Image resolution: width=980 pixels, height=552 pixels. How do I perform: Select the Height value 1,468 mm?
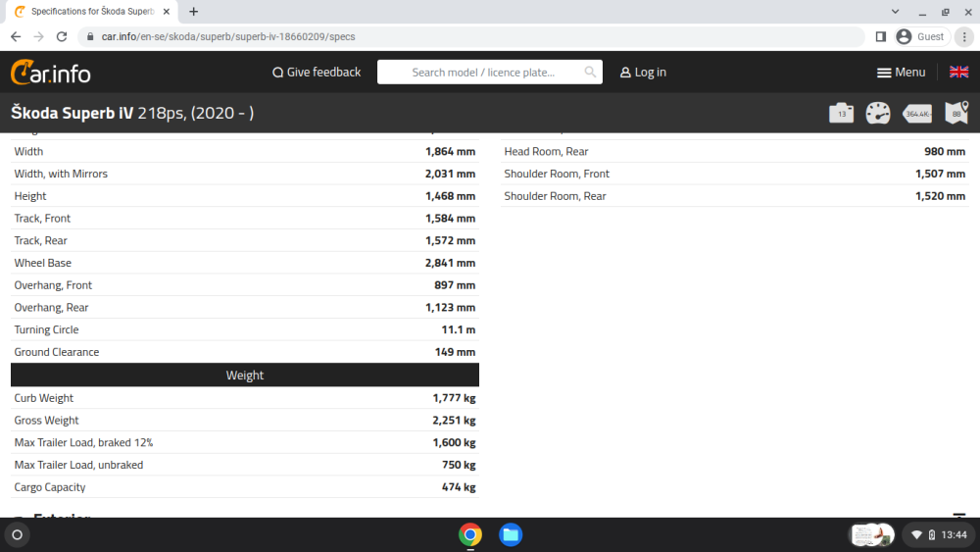450,196
